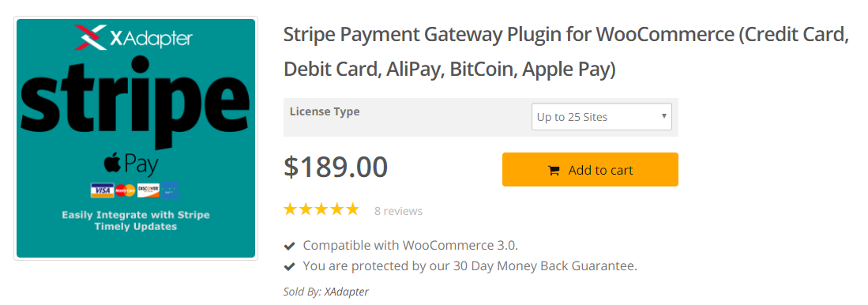Click checkmark beside Money Back Guarantee
The image size is (868, 305).
pyautogui.click(x=289, y=267)
